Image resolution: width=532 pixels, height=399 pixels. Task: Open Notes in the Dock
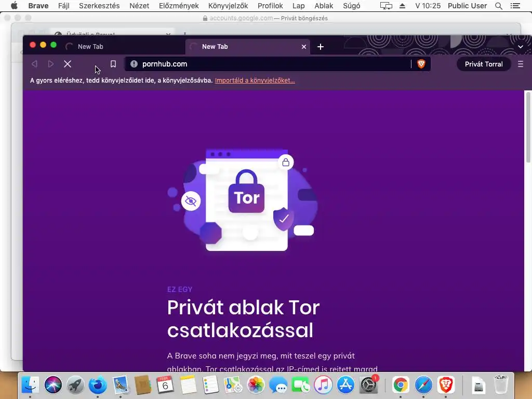[188, 385]
